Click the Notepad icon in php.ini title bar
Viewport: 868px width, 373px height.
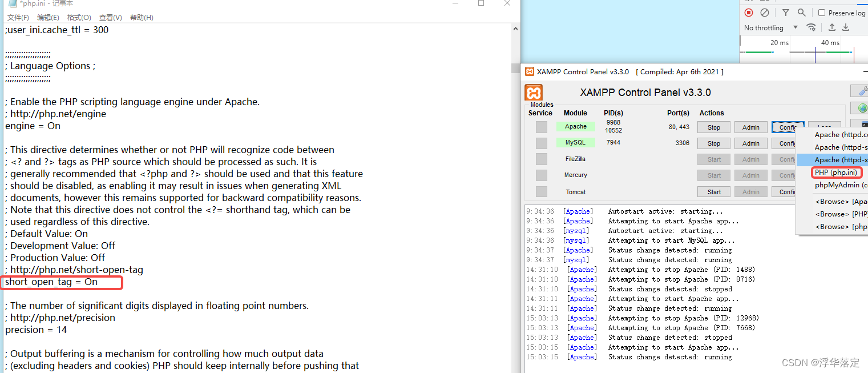pos(12,3)
